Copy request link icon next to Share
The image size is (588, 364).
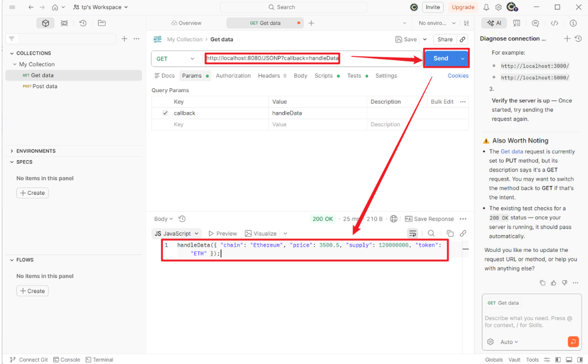[x=462, y=39]
